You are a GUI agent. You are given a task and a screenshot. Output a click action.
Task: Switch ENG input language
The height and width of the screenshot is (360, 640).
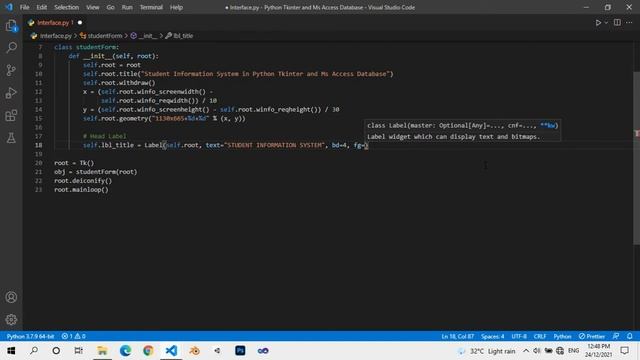pyautogui.click(x=573, y=351)
